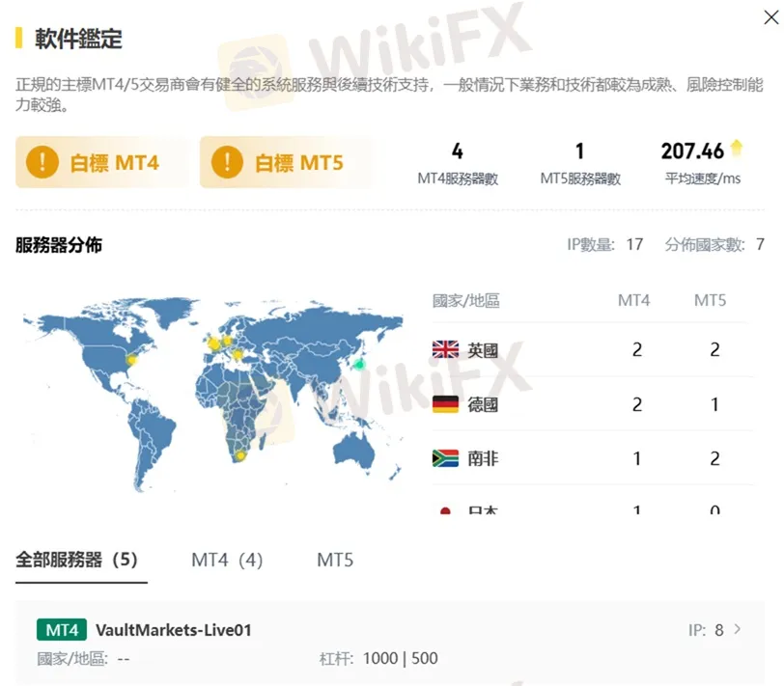Click the yellow marker on southern Africa
This screenshot has height=686, width=784.
coord(241,456)
